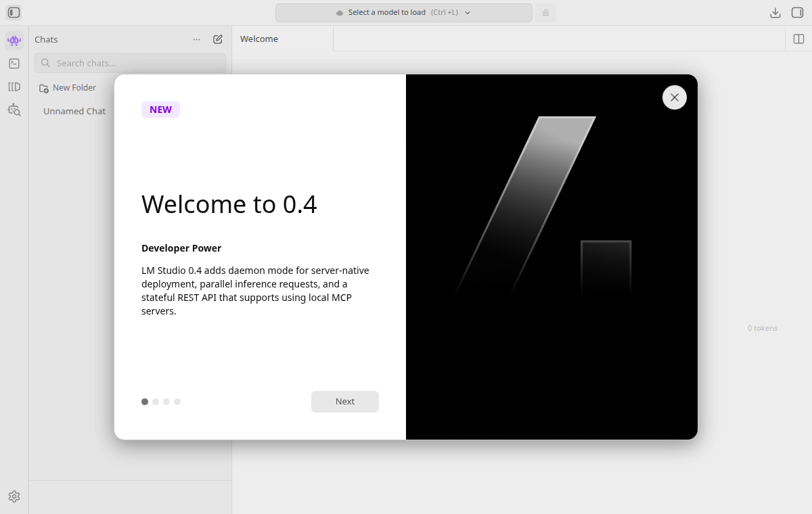Open the Settings gear icon
This screenshot has width=812, height=514.
[x=14, y=496]
